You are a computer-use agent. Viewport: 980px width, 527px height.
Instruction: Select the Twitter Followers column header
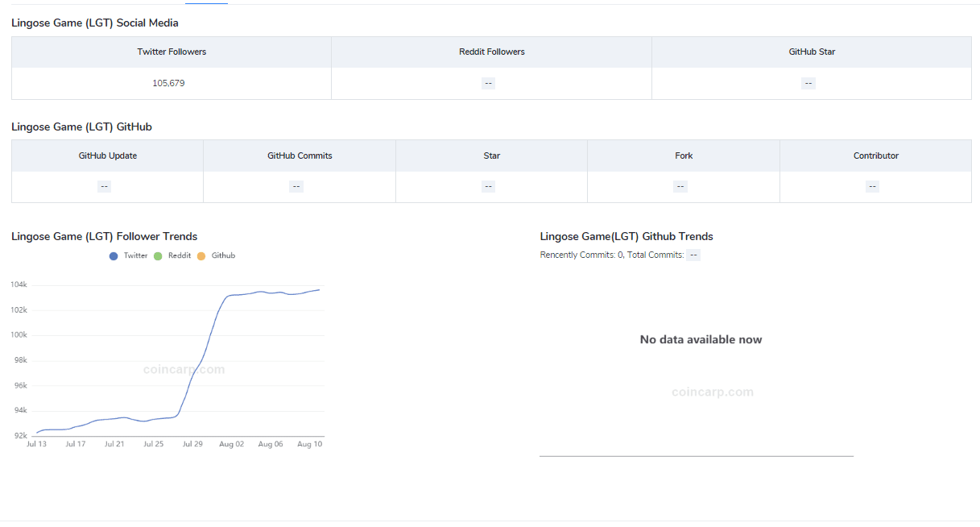point(172,52)
